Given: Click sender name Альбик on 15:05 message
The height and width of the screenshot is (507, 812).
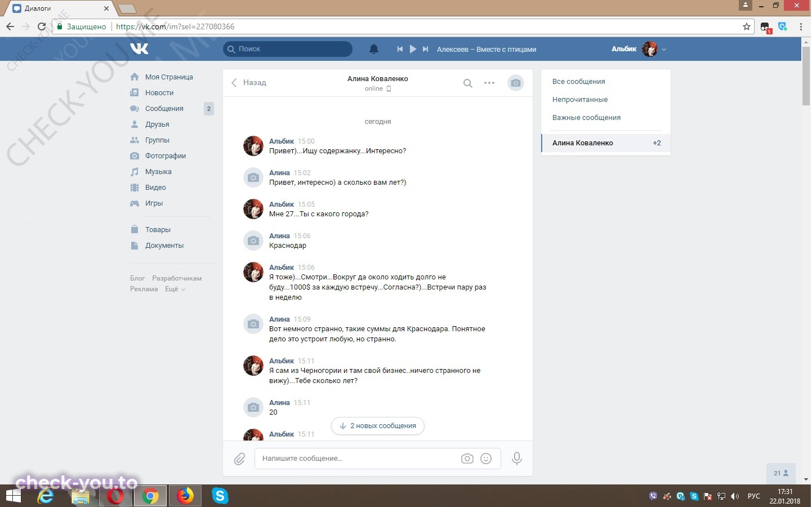Looking at the screenshot, I should pos(282,204).
